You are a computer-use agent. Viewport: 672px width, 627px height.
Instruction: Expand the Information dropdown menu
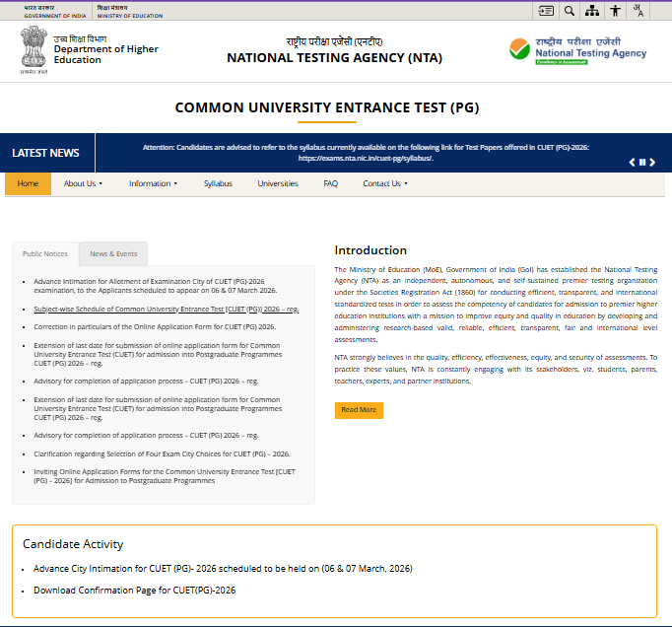153,183
